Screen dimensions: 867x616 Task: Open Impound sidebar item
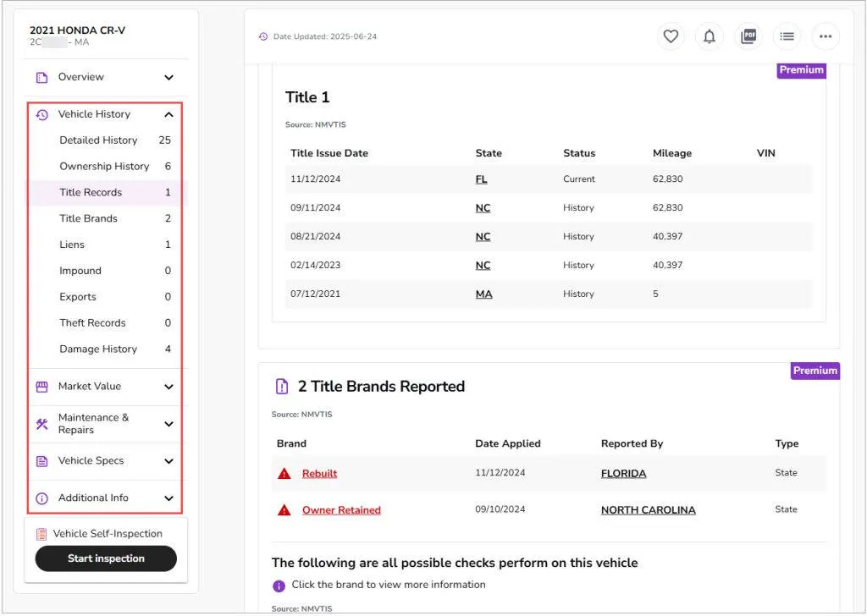108,271
